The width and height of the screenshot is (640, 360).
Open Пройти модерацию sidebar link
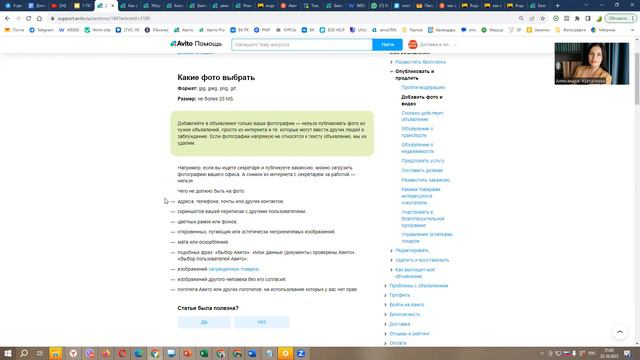point(423,87)
